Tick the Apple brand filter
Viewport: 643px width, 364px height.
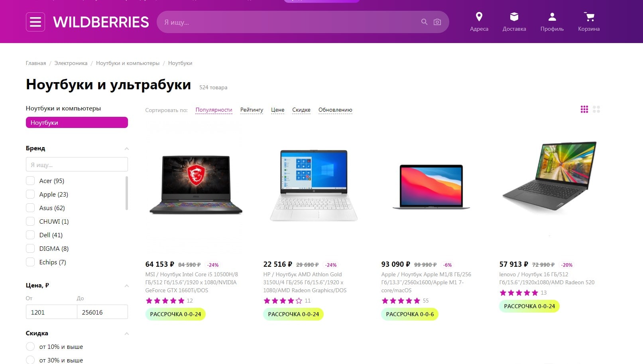coord(30,194)
